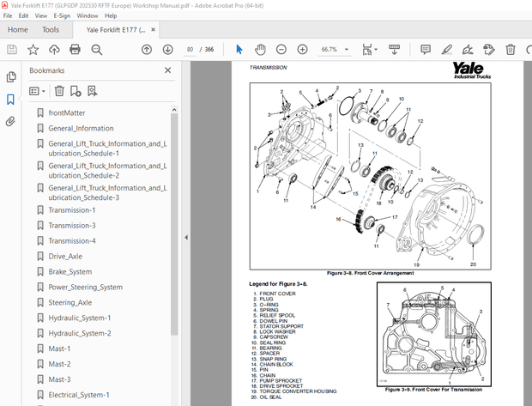Click the toolbar trash delete icon

(511, 50)
